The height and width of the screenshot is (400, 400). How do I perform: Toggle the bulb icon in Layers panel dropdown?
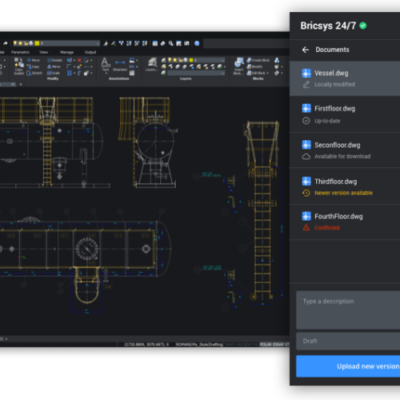[169, 60]
